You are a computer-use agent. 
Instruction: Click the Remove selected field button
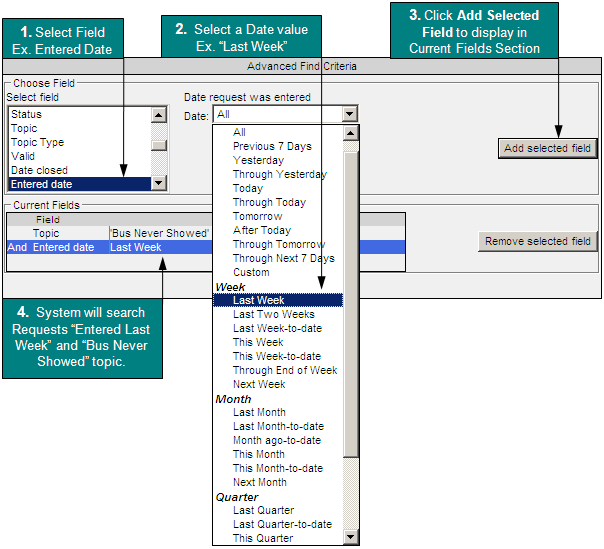pos(538,241)
